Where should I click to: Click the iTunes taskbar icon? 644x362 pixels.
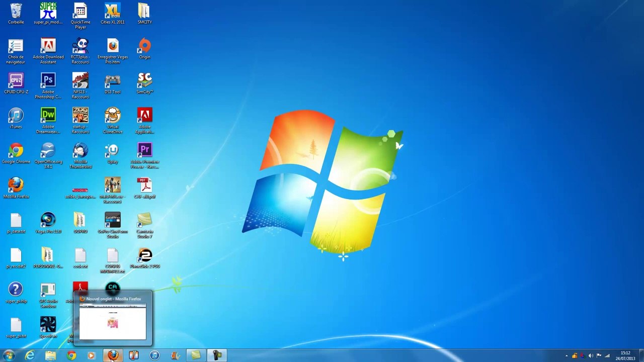click(x=154, y=355)
